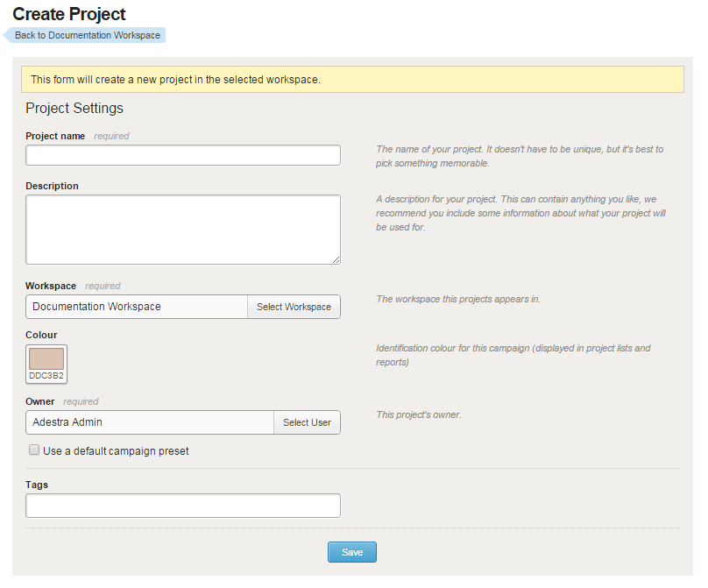Click the 'Owner' label

(39, 401)
